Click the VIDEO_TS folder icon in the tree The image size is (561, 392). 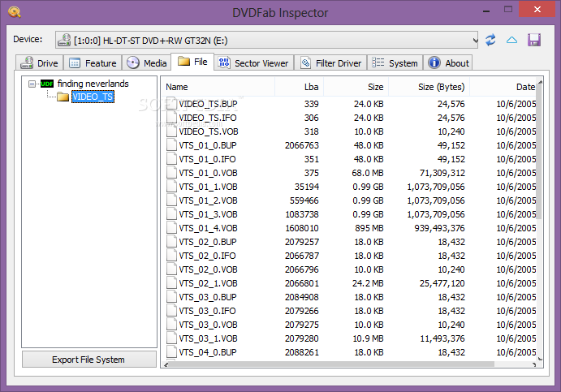(x=63, y=97)
